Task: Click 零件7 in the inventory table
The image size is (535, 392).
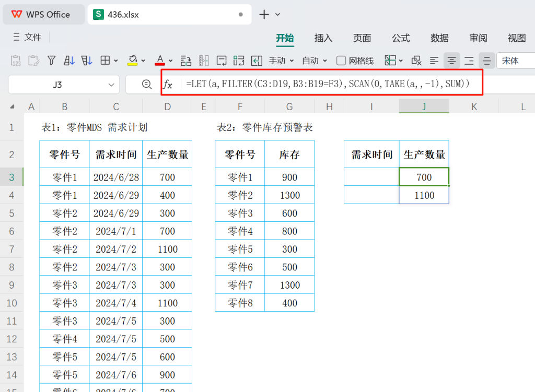Action: click(x=240, y=285)
